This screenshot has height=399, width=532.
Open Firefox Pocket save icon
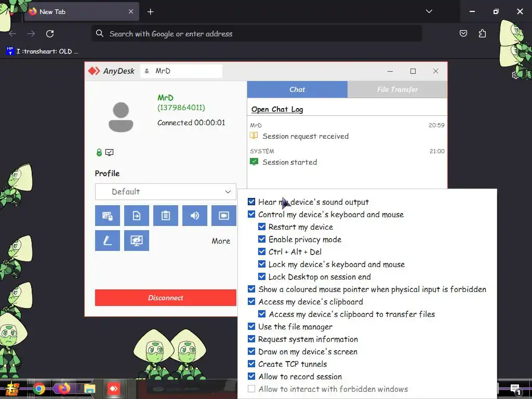463,33
